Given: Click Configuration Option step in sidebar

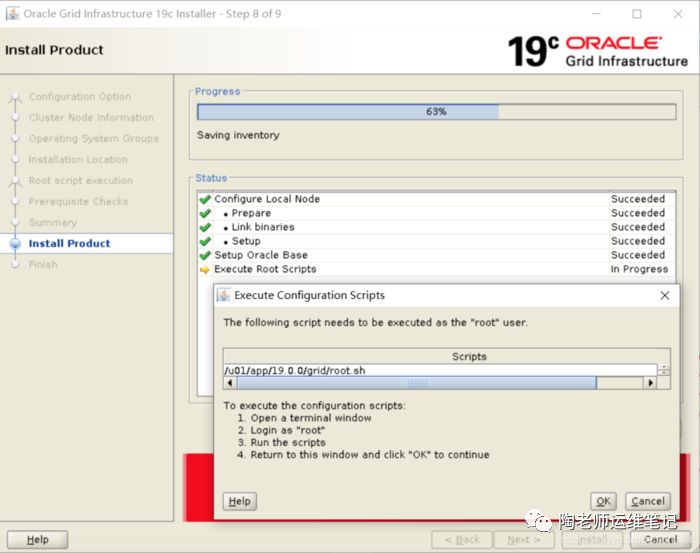Looking at the screenshot, I should (79, 96).
